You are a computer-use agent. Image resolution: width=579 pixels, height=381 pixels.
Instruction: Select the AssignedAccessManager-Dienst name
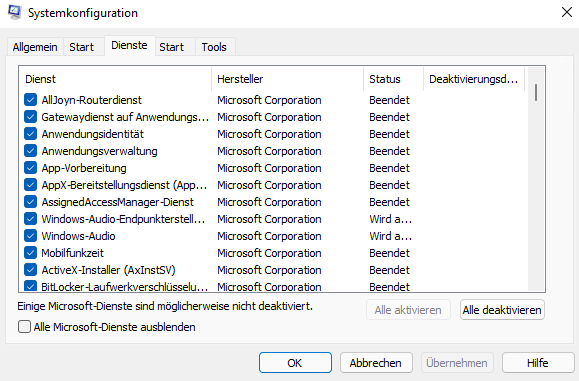pyautogui.click(x=117, y=202)
